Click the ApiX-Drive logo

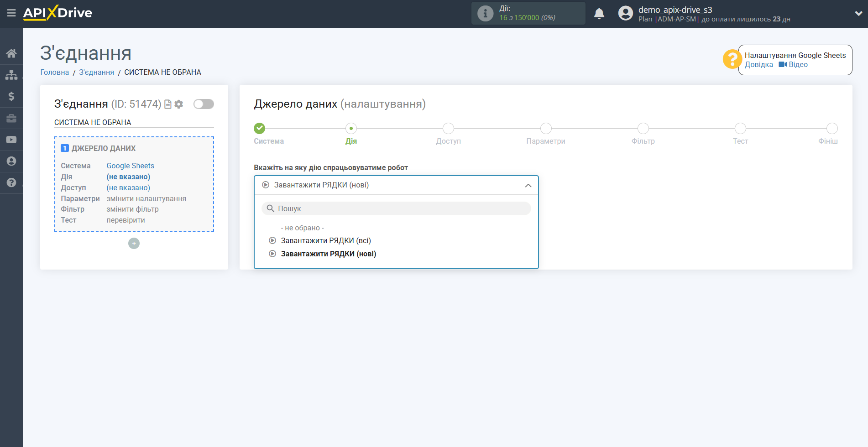[58, 13]
